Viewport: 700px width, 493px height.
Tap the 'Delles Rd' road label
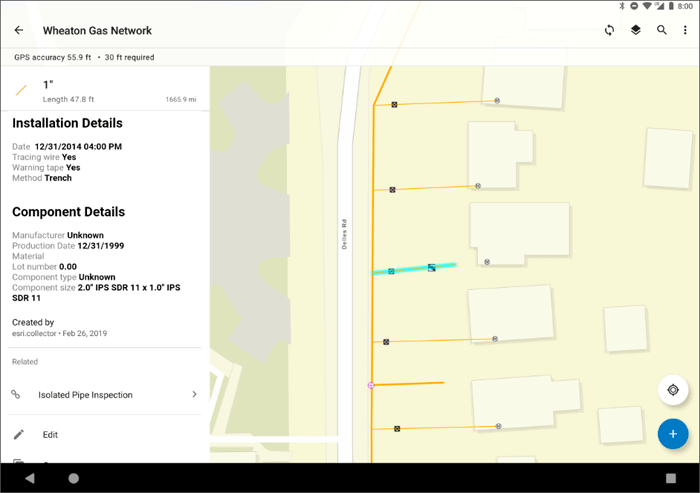[x=344, y=234]
